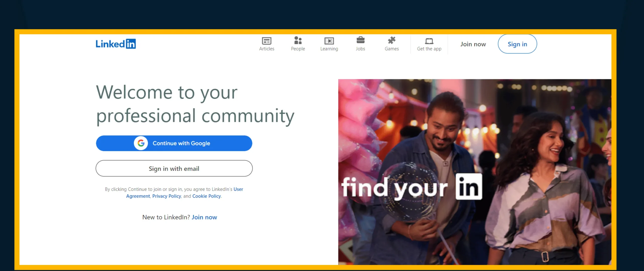This screenshot has height=271, width=644.
Task: Go to Learning via its nav icon
Action: click(329, 41)
